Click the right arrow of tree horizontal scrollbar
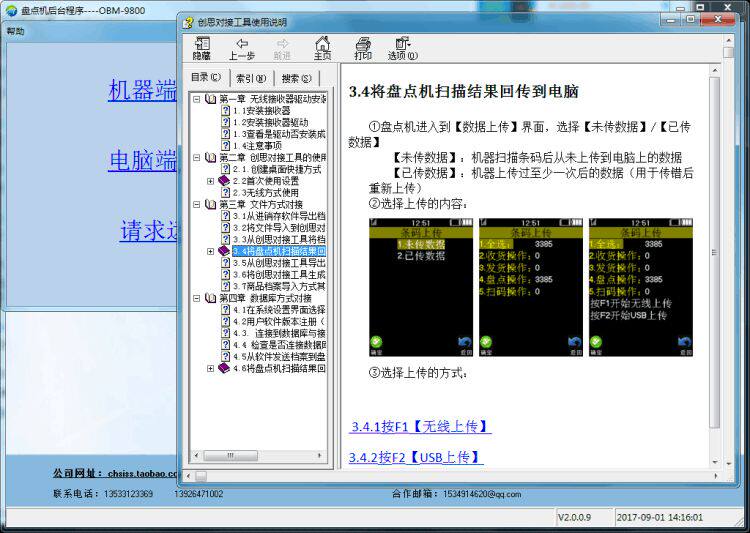This screenshot has height=533, width=750. click(320, 455)
